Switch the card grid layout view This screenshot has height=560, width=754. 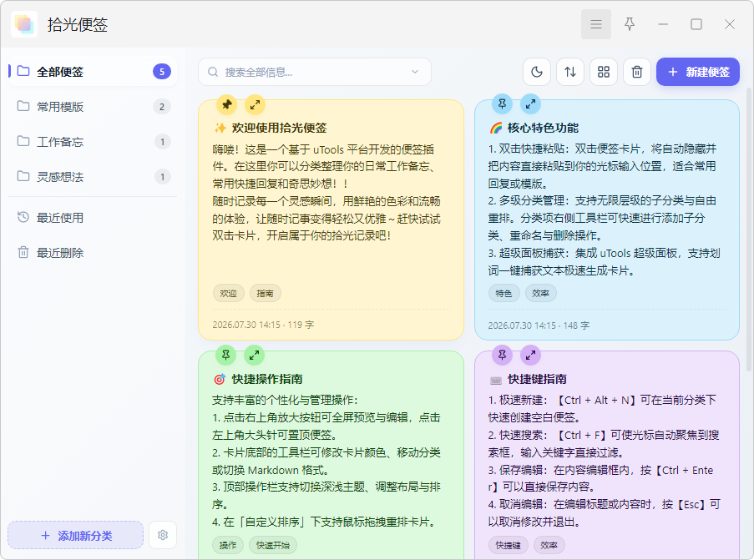[604, 72]
